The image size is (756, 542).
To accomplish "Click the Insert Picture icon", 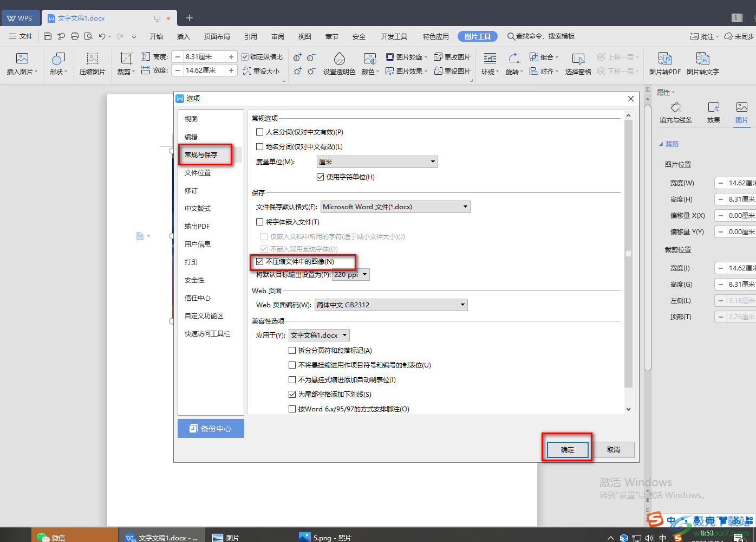I will tap(22, 59).
